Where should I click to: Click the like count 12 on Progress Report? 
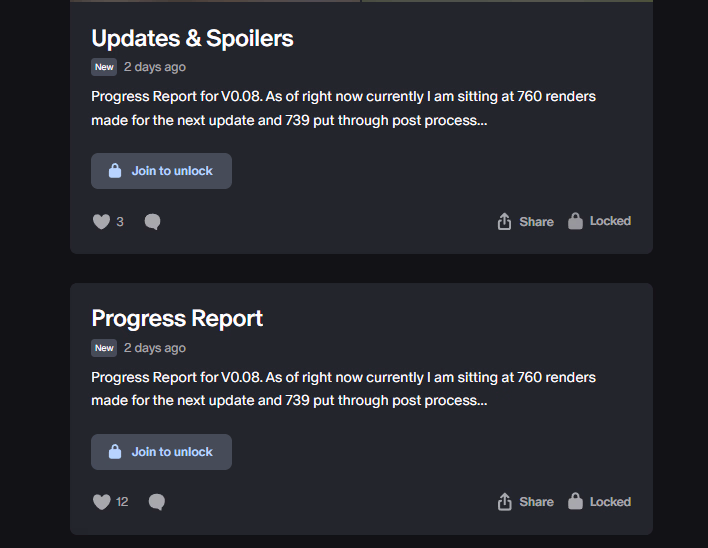[x=122, y=502]
